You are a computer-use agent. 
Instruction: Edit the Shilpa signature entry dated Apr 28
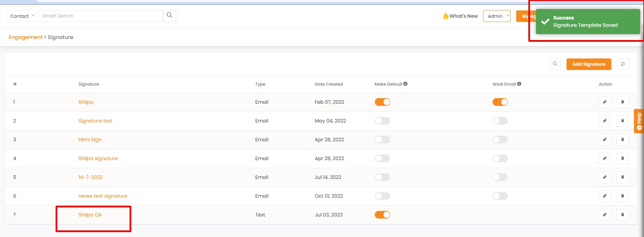(x=605, y=158)
